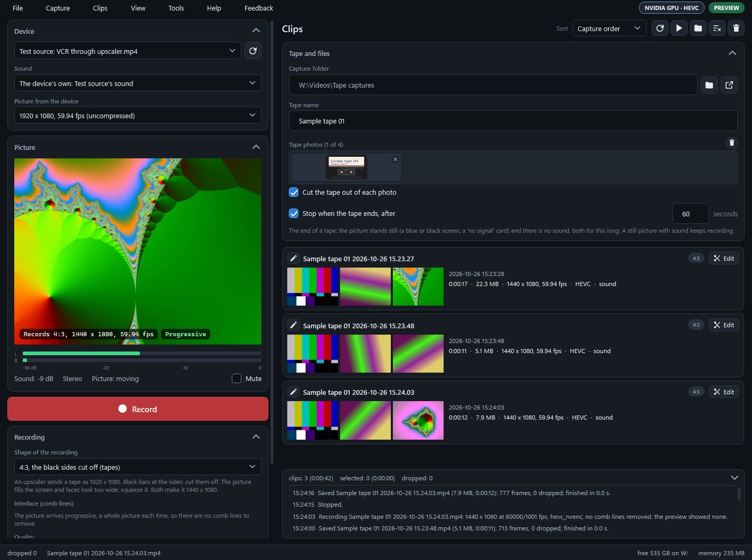
Task: Play clips with the Clips toolbar play icon
Action: (x=679, y=29)
